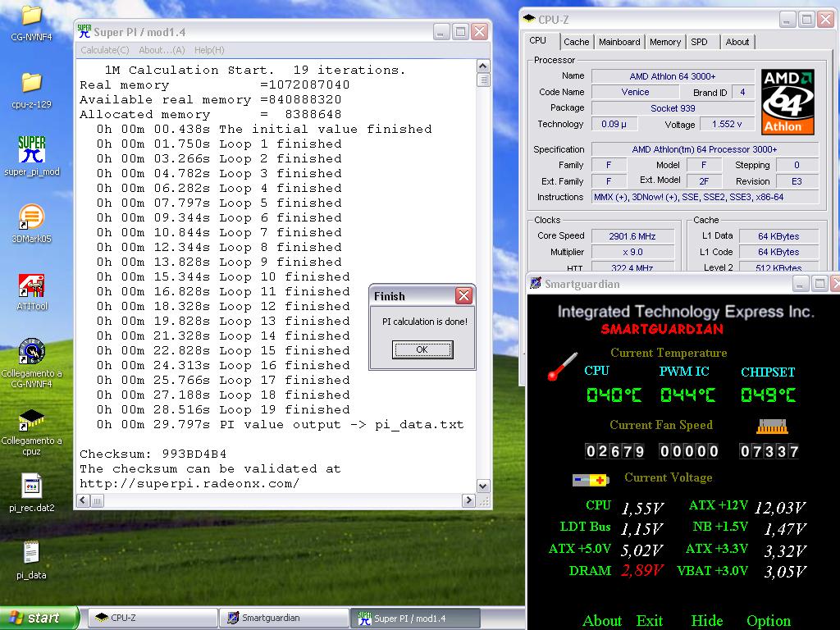This screenshot has width=840, height=630.
Task: Minimize the Smartguardian window
Action: pyautogui.click(x=800, y=284)
